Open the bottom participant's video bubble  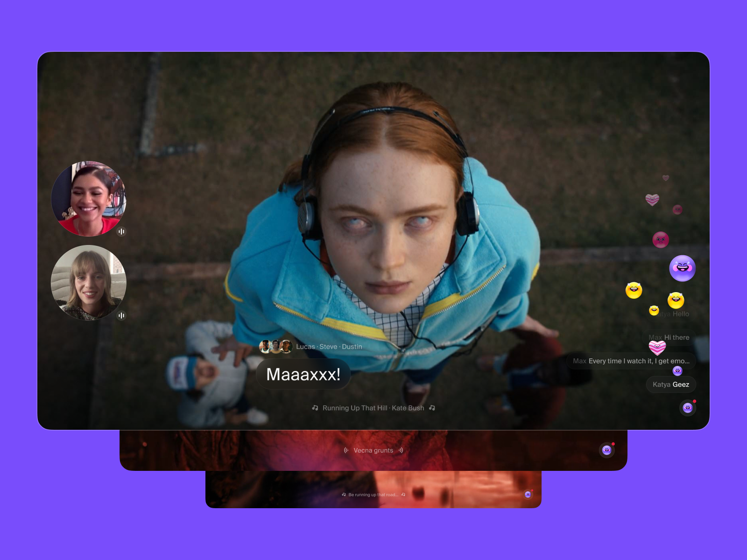click(88, 282)
